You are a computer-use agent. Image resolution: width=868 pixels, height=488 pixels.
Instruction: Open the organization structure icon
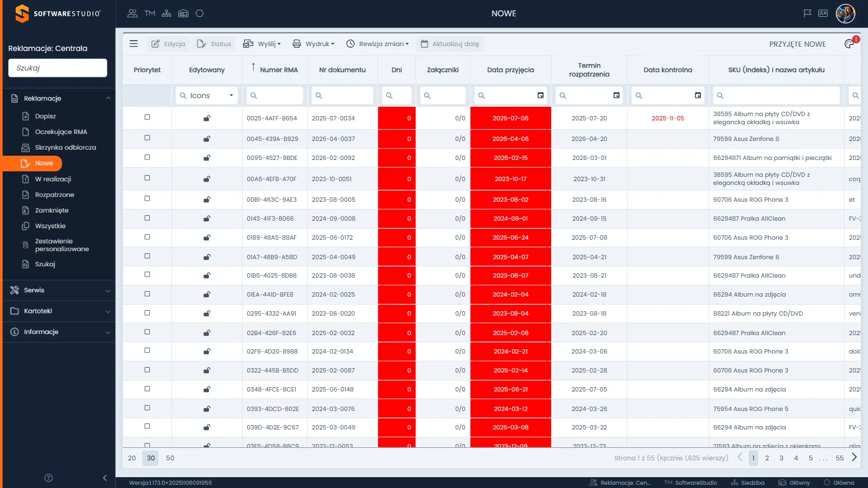pyautogui.click(x=167, y=14)
